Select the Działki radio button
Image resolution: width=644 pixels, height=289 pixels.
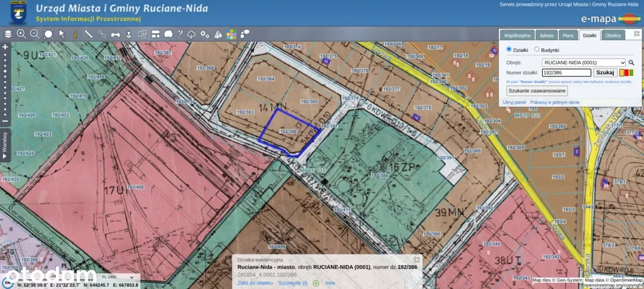[509, 50]
